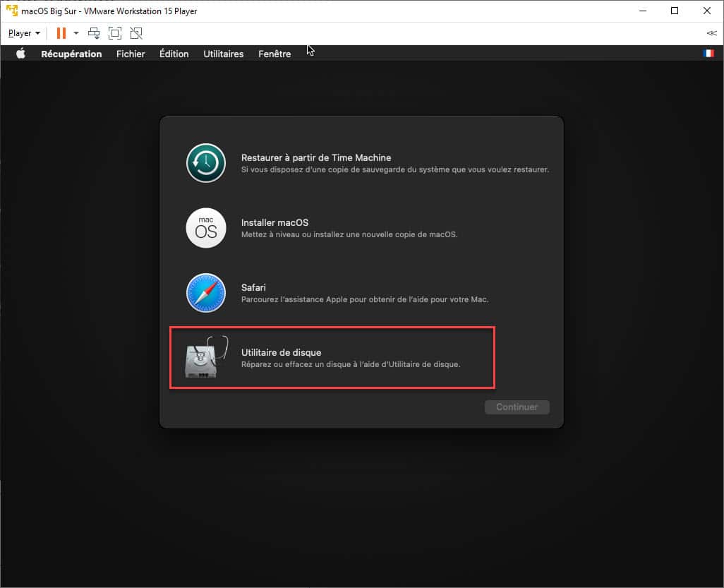Viewport: 724px width, 588px height.
Task: Pause the virtual machine
Action: tap(61, 33)
